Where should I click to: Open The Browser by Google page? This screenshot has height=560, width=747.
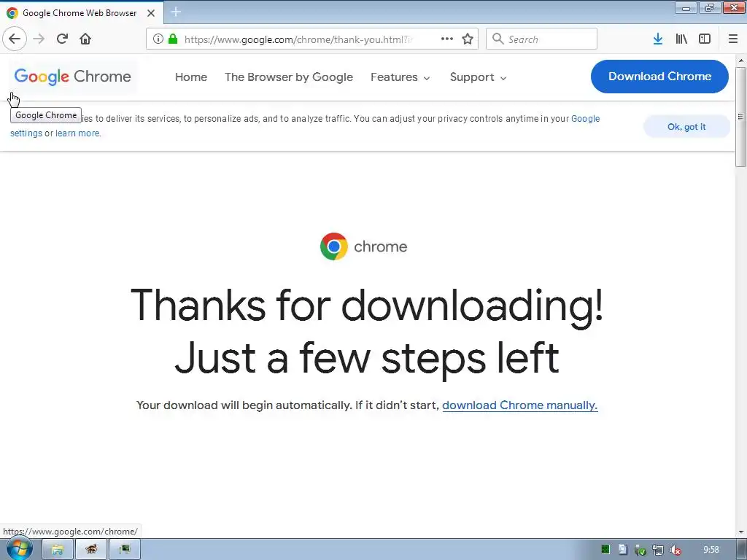click(289, 77)
